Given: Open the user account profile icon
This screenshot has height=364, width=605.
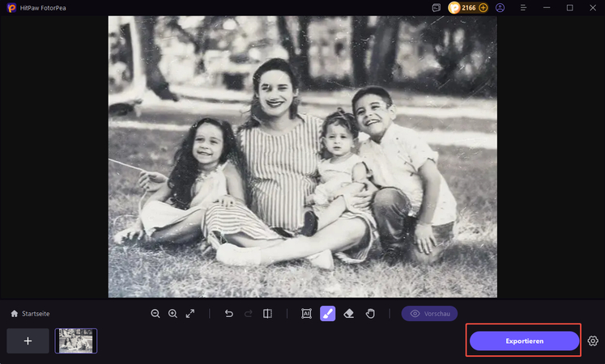Looking at the screenshot, I should pos(500,8).
